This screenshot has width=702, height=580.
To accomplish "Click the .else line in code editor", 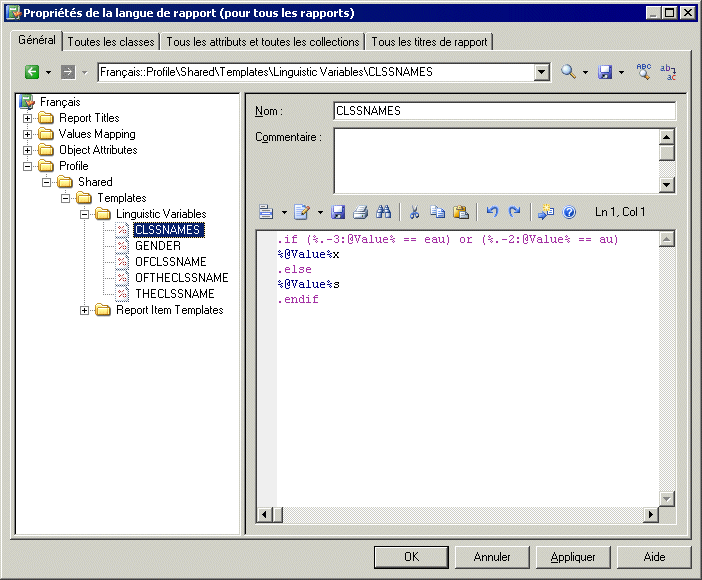I will (294, 270).
